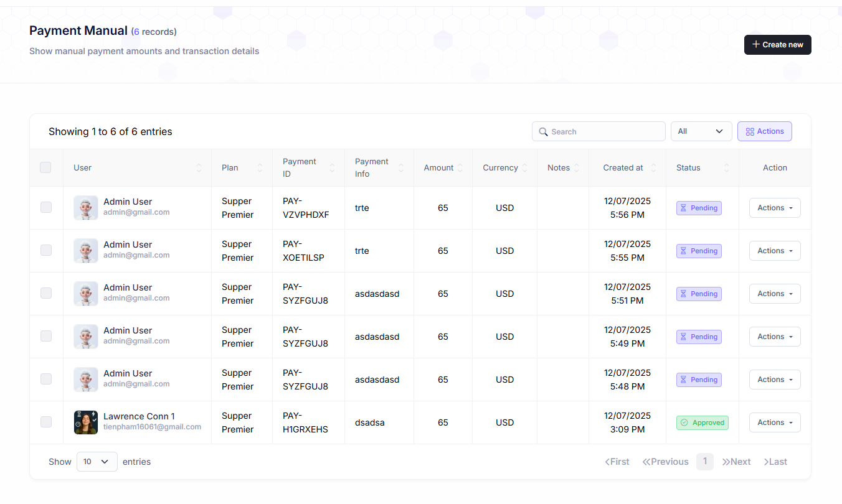This screenshot has width=842, height=504.
Task: Sort by the Currency column arrows
Action: 525,168
